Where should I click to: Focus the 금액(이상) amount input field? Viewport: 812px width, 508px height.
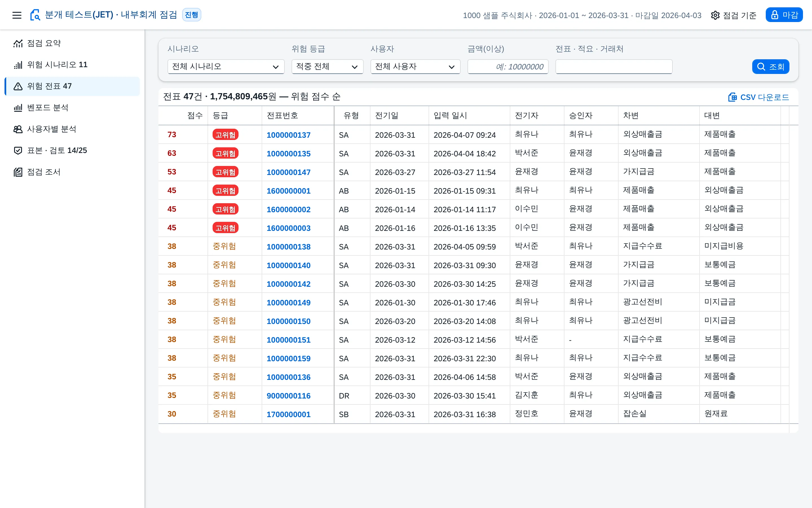[508, 67]
